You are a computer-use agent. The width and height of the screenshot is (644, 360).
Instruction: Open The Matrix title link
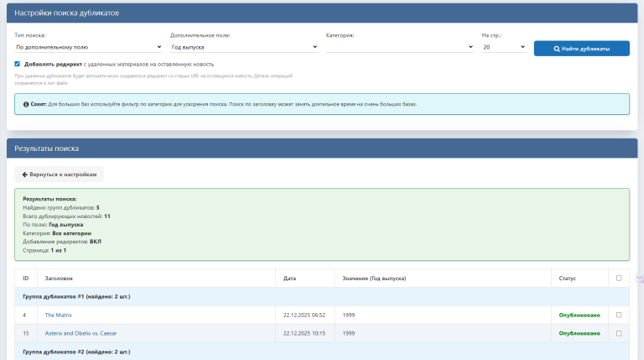[60, 315]
